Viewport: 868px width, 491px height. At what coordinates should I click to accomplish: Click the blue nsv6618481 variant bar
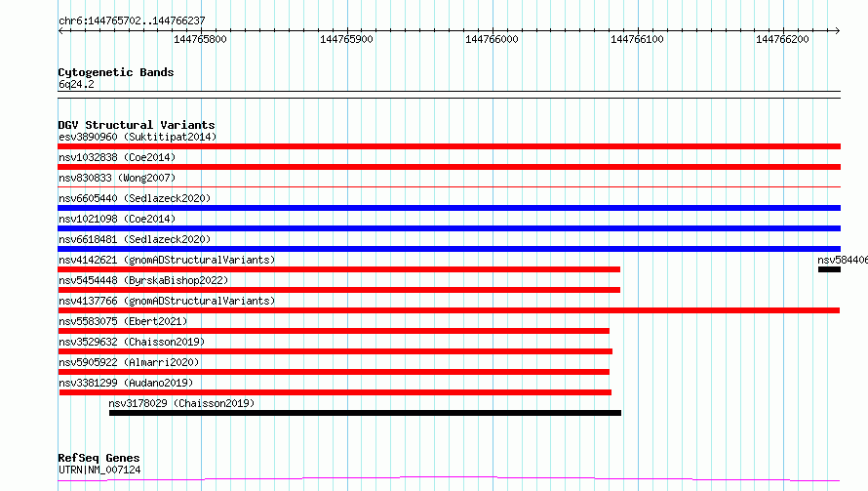click(x=449, y=249)
